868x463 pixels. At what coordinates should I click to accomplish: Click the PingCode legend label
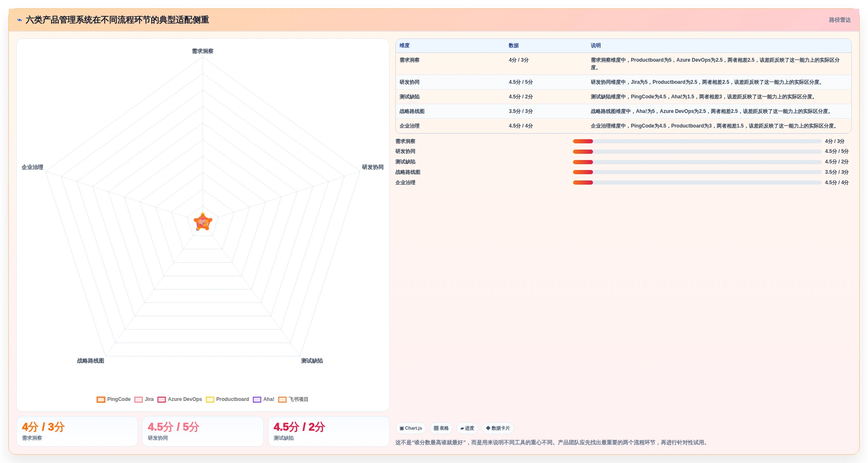pyautogui.click(x=119, y=399)
